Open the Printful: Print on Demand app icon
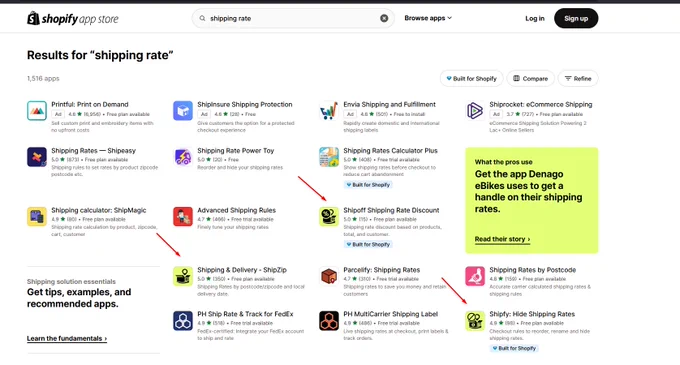Viewport: 680px width, 365px height. [x=37, y=111]
